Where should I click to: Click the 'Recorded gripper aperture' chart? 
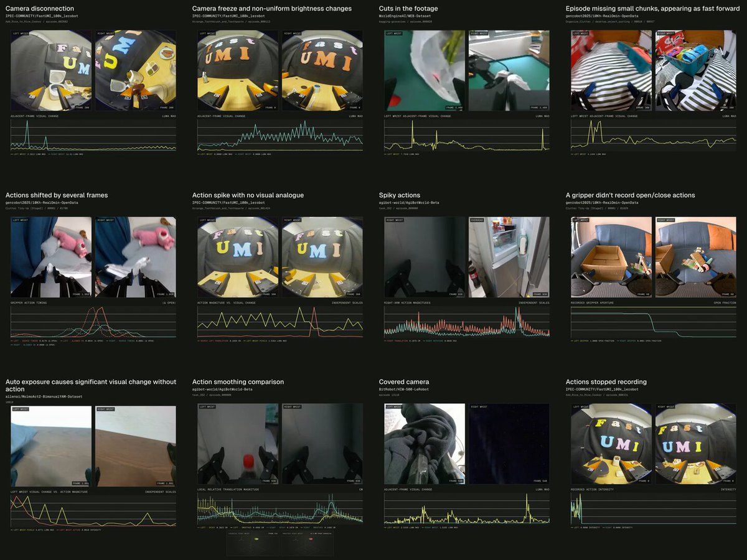[x=654, y=322]
